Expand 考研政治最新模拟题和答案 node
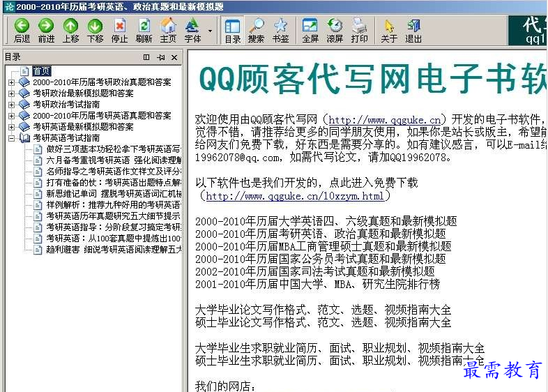 point(12,93)
